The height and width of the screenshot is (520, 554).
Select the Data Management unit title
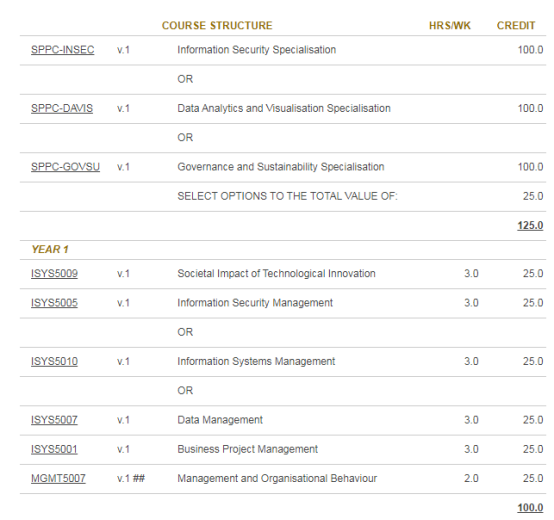pyautogui.click(x=220, y=420)
